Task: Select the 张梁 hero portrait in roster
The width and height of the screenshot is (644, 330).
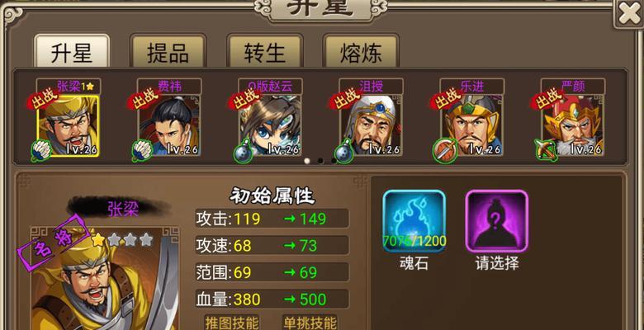Action: click(69, 125)
